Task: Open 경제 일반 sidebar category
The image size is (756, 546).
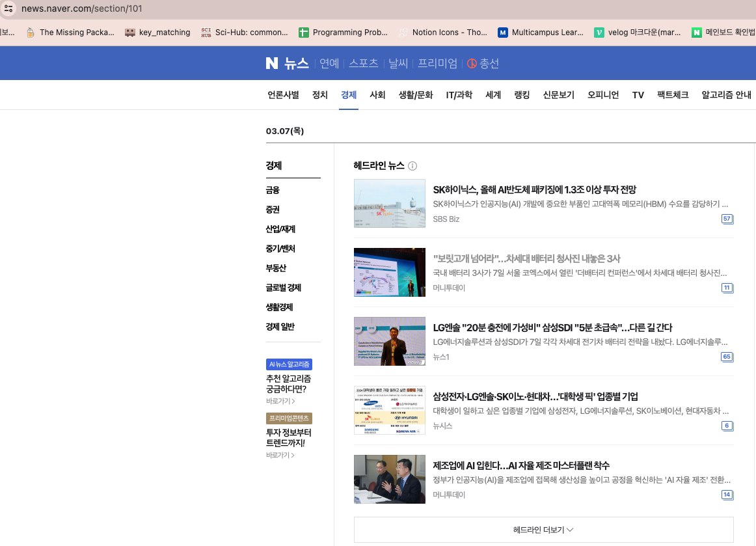Action: click(x=280, y=327)
